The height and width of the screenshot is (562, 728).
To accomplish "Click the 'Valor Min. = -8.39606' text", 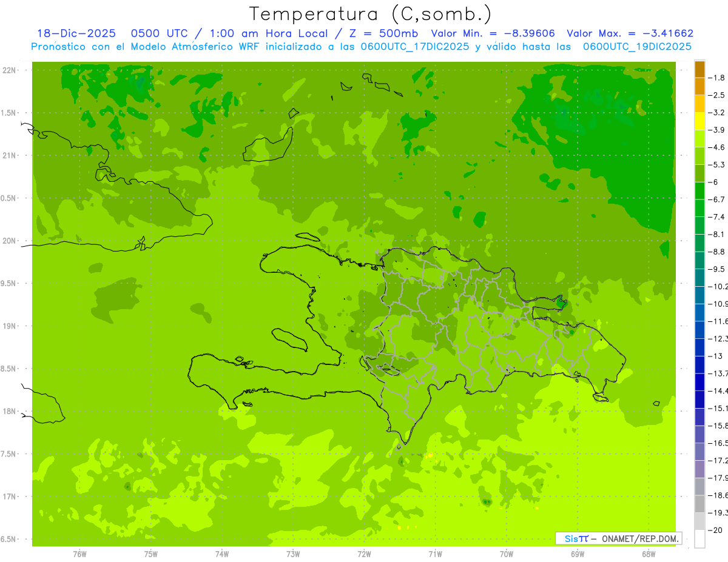I will pyautogui.click(x=493, y=34).
